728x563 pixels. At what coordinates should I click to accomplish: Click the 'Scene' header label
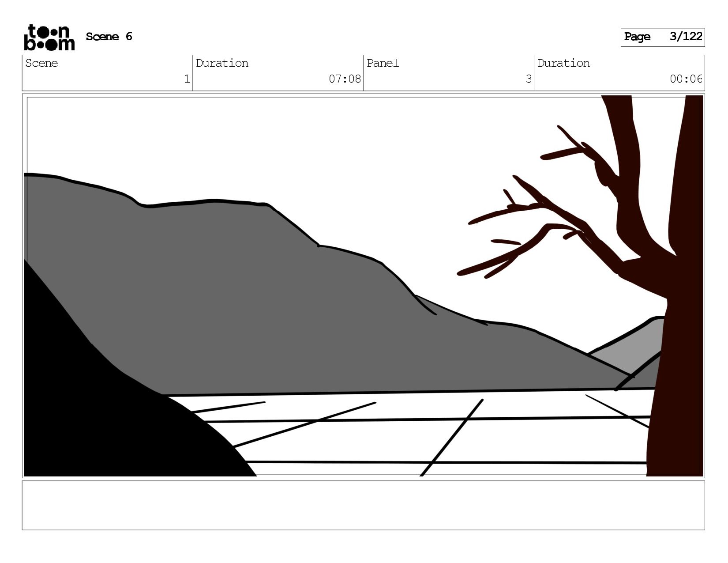[41, 63]
